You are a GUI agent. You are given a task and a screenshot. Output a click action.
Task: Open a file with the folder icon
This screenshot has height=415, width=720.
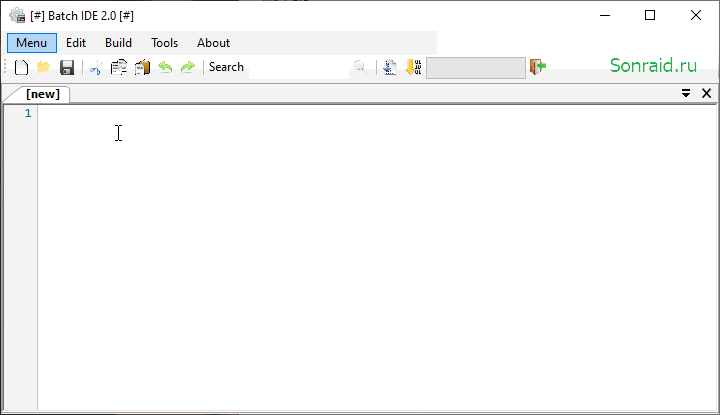[x=44, y=67]
